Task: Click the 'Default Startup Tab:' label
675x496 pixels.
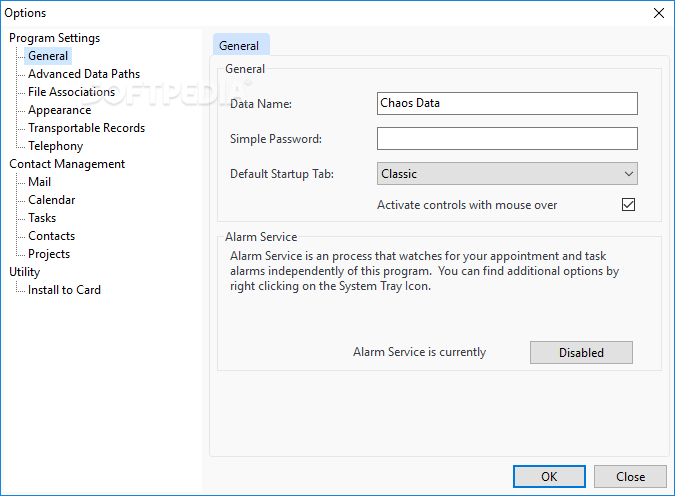Action: click(282, 174)
